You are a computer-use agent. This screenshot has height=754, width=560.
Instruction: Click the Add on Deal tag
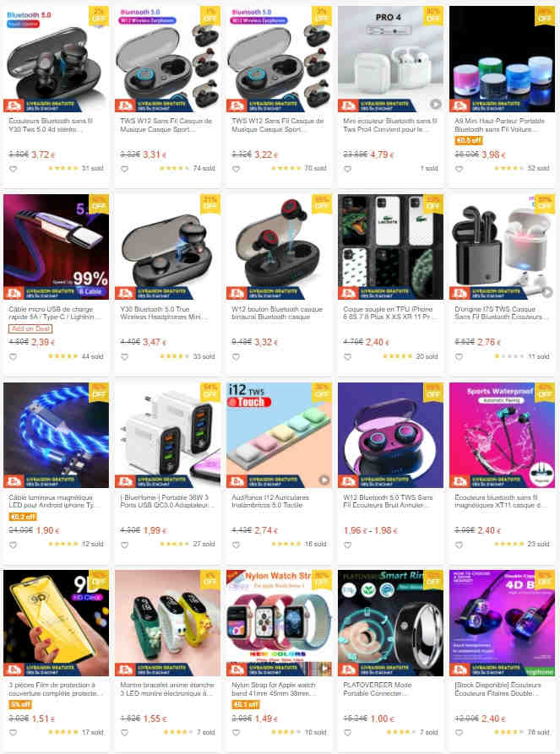[30, 329]
